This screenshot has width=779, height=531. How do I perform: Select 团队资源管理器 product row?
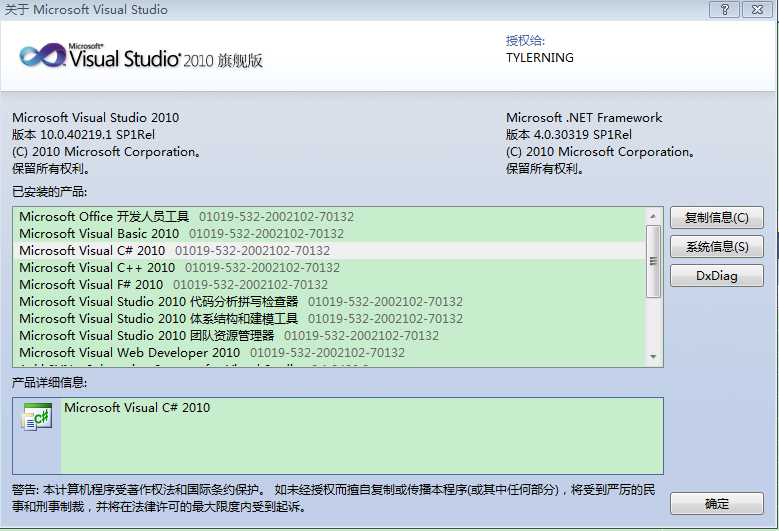329,335
